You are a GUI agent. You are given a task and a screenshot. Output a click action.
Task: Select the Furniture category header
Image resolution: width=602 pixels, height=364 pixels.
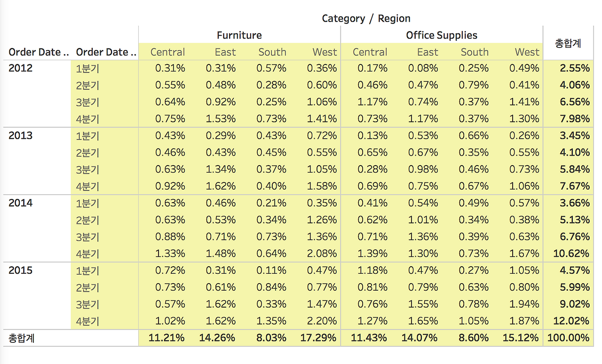pyautogui.click(x=239, y=35)
